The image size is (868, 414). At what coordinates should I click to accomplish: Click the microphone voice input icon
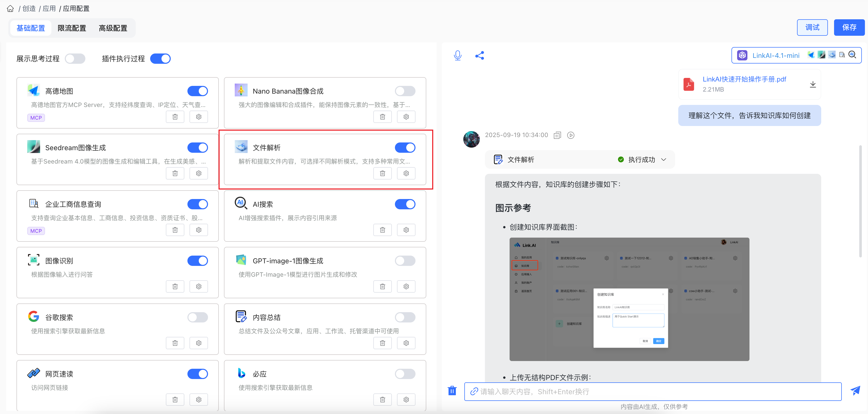[x=457, y=55]
